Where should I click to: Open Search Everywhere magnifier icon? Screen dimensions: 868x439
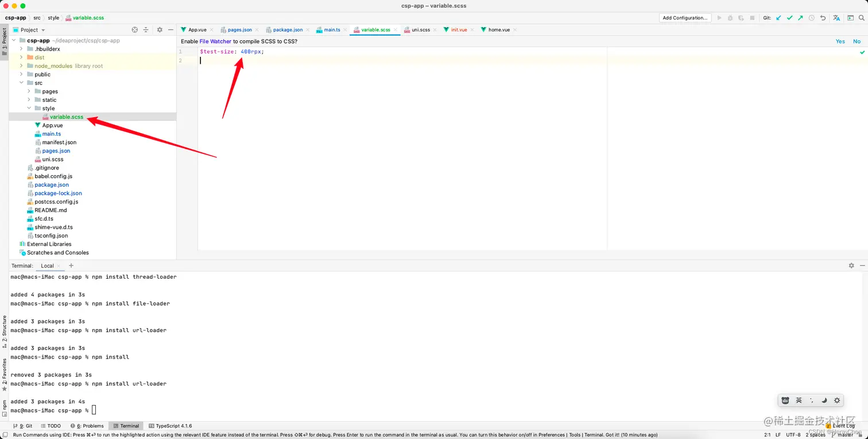[861, 18]
